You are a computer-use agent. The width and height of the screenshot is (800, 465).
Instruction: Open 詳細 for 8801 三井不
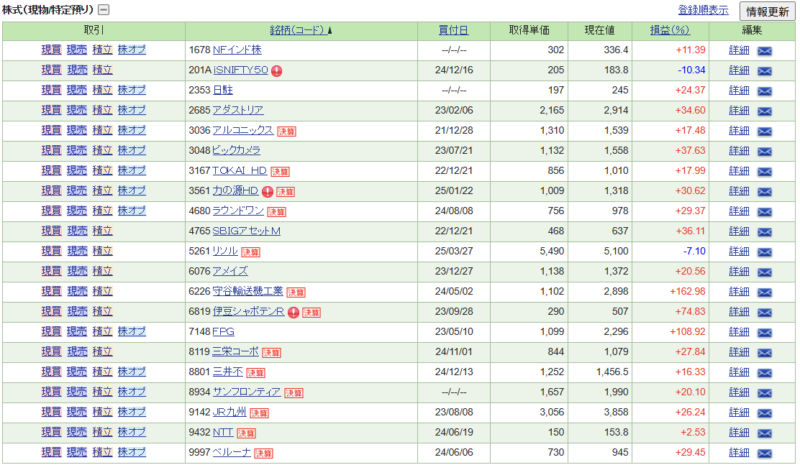(739, 372)
